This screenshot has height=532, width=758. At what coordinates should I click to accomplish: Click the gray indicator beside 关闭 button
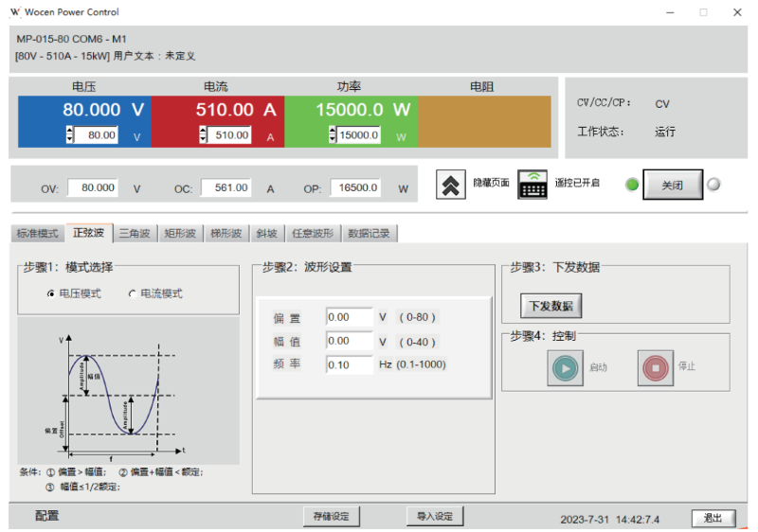[713, 184]
